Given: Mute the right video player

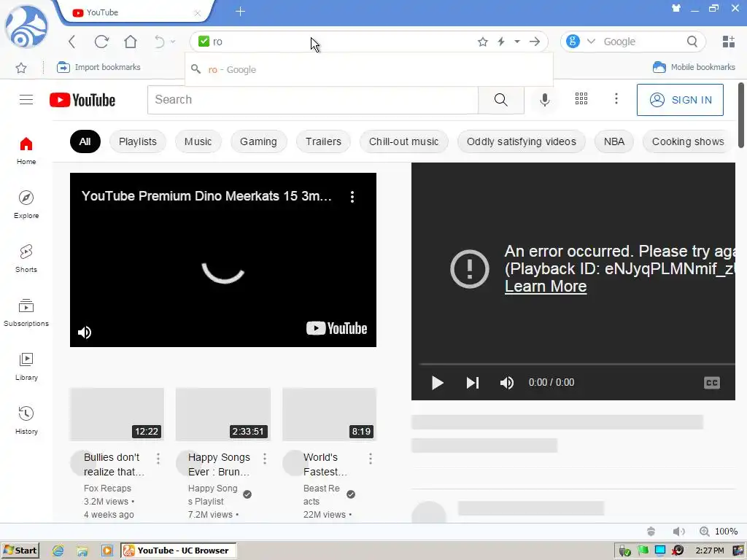Looking at the screenshot, I should click(506, 382).
